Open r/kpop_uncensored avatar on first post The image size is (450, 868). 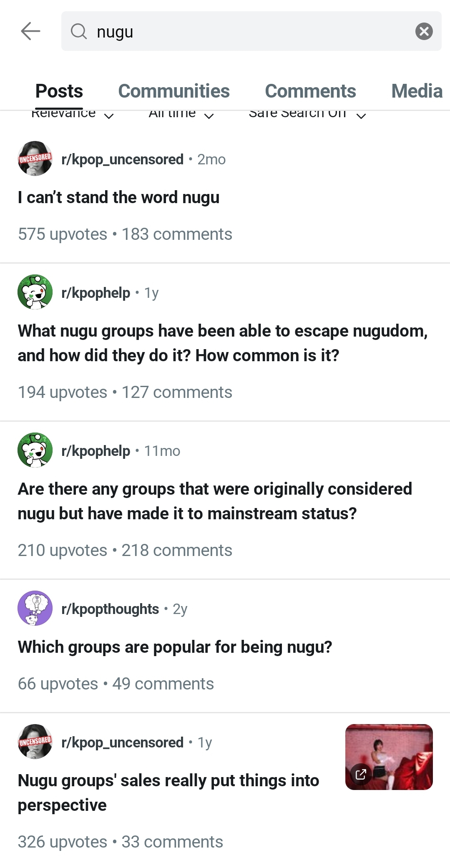tap(35, 159)
